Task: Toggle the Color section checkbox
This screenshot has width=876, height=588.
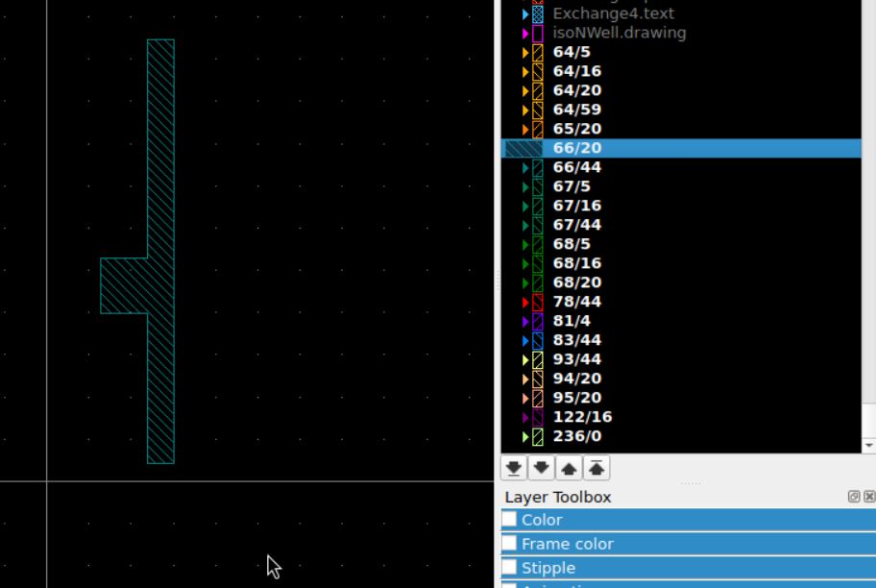Action: click(x=509, y=520)
